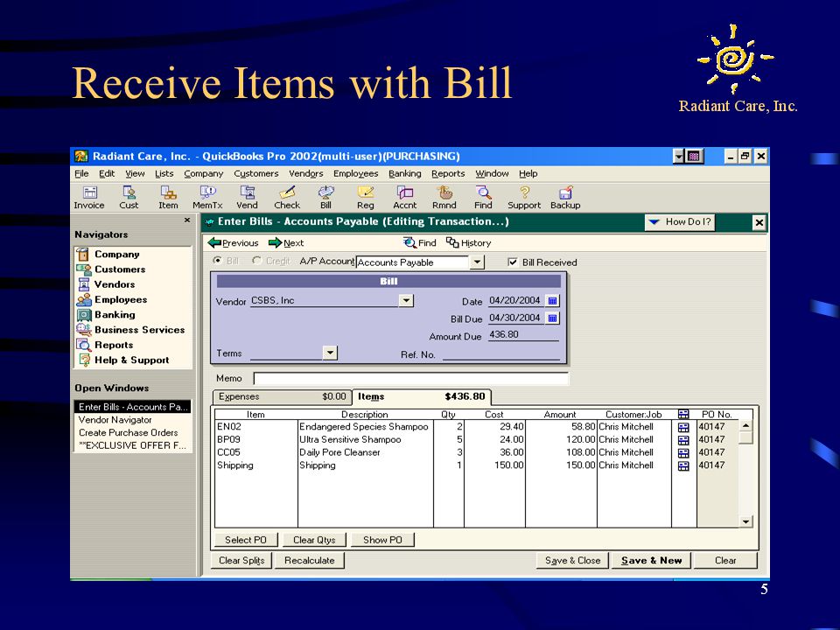Open the Banking navigator

(x=106, y=314)
